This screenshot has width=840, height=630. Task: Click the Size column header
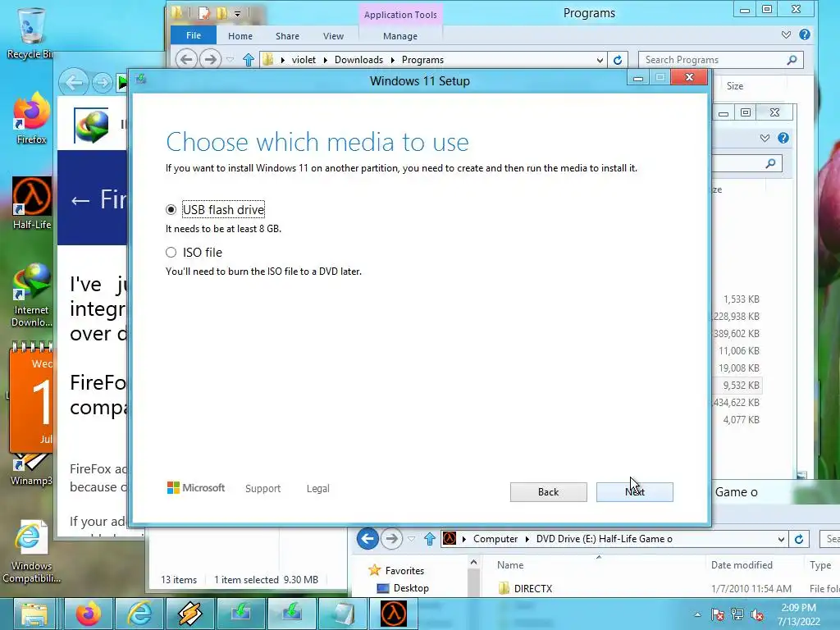pos(734,85)
